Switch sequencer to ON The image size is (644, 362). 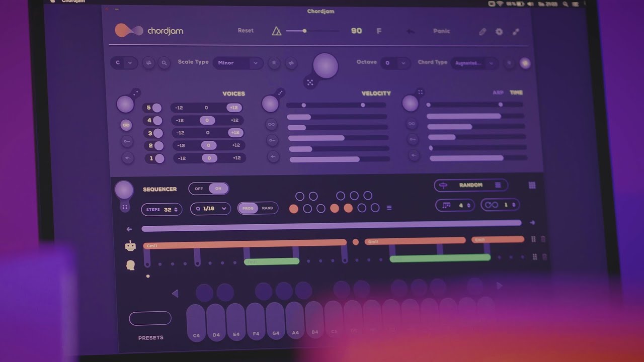[218, 189]
